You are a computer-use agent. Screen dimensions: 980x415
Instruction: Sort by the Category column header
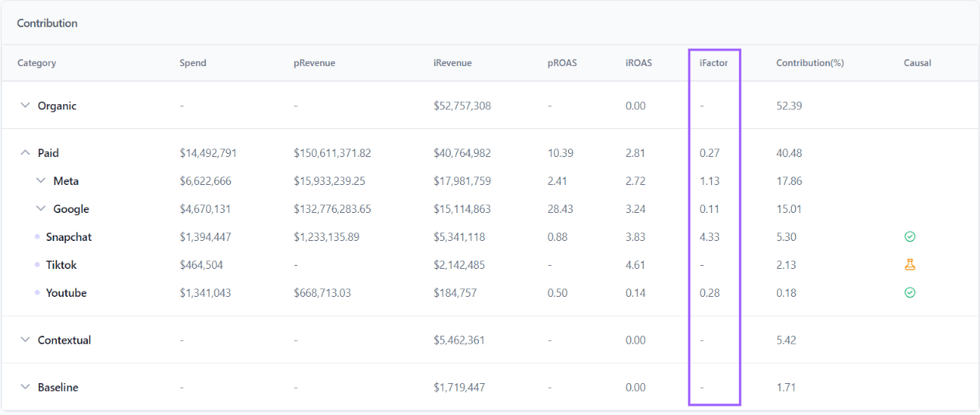[37, 63]
